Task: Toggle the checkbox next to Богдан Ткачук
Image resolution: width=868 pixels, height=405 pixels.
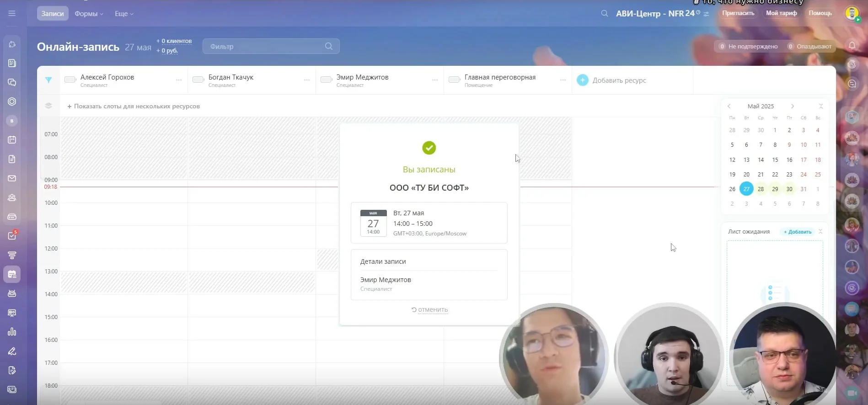Action: 198,80
